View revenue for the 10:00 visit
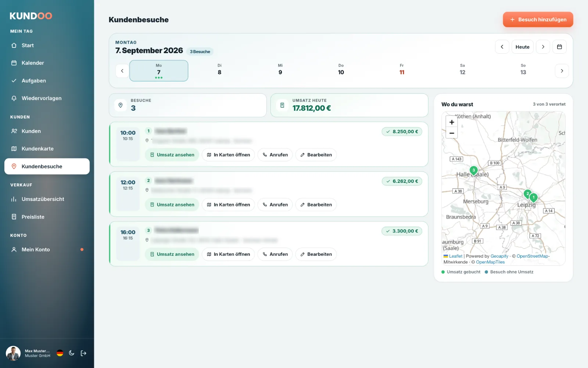The width and height of the screenshot is (588, 368). [x=172, y=155]
